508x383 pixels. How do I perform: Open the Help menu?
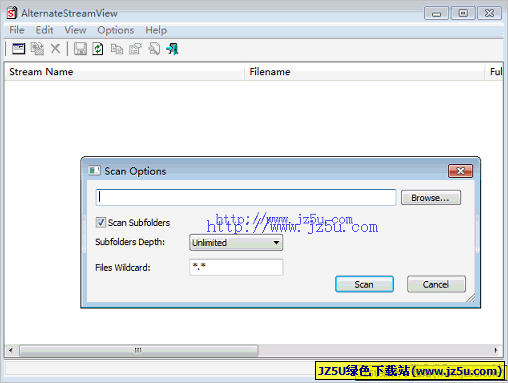tap(156, 30)
